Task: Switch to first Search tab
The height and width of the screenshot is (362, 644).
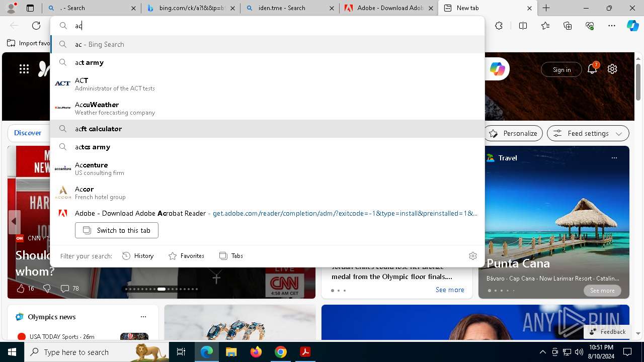Action: pyautogui.click(x=91, y=8)
